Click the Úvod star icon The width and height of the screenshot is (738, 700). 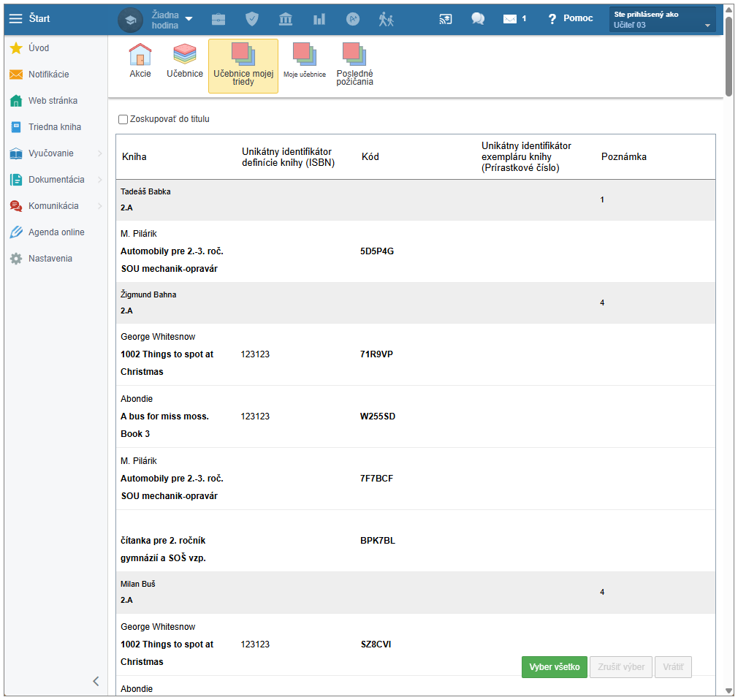click(x=16, y=48)
